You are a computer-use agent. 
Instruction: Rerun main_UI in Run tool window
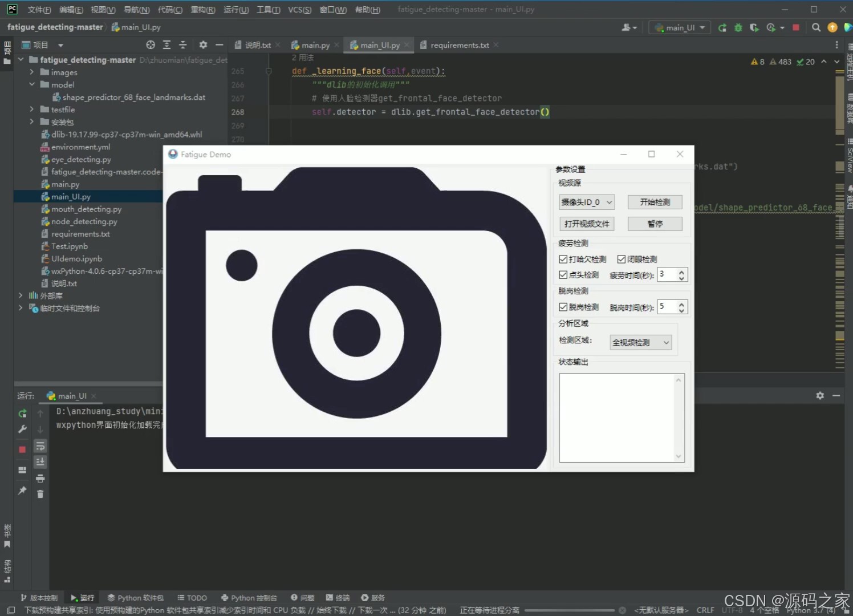(22, 413)
